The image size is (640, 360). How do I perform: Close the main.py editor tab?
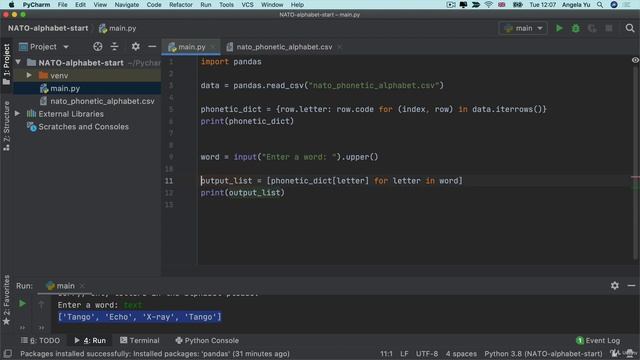212,47
